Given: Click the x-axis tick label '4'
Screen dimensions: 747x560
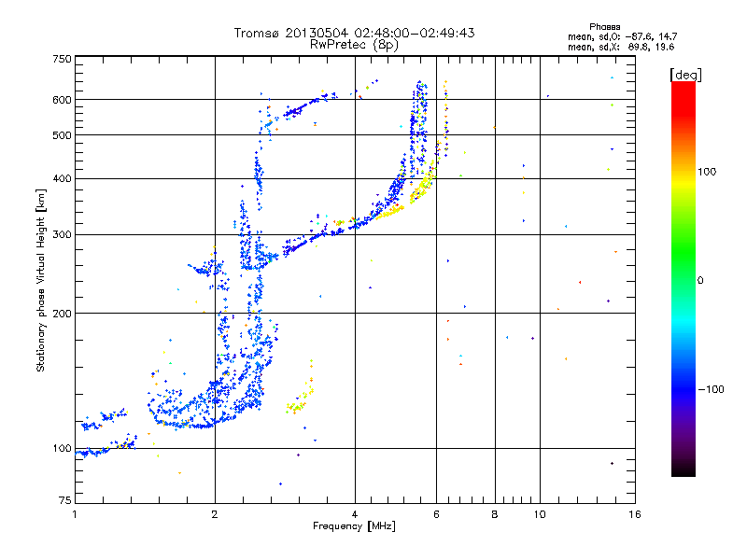Looking at the screenshot, I should (x=355, y=514).
